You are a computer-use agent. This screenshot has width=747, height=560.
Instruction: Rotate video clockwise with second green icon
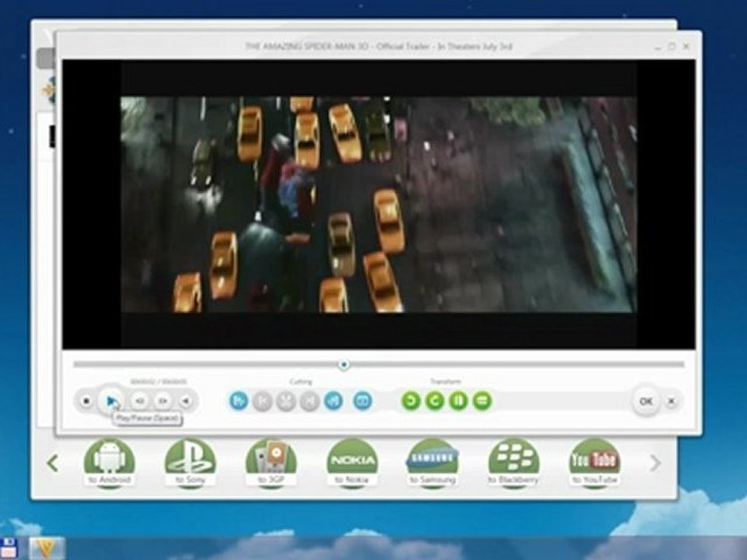434,401
